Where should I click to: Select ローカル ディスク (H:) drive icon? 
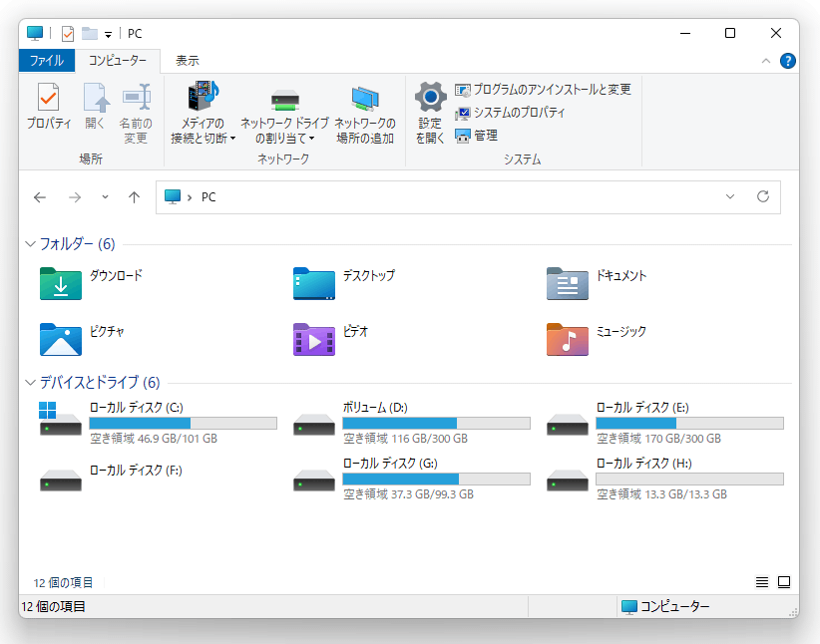tap(568, 481)
